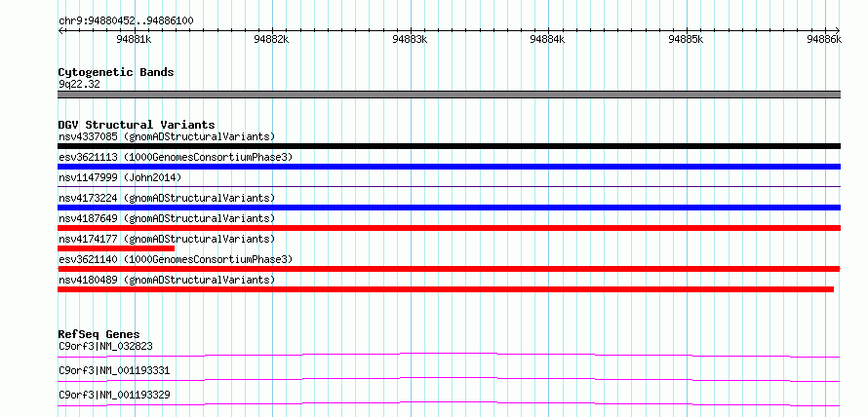Open variant nsv4180489 label
Image resolution: width=868 pixels, height=417 pixels.
[x=167, y=280]
